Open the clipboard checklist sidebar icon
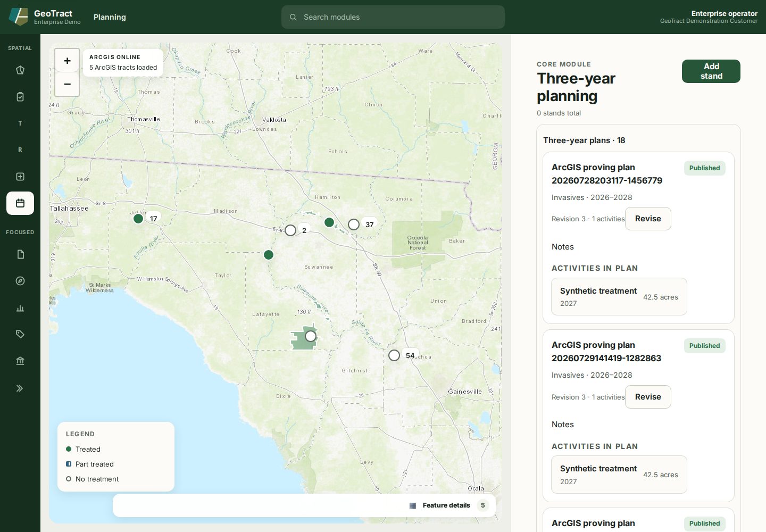This screenshot has height=532, width=766. point(20,97)
